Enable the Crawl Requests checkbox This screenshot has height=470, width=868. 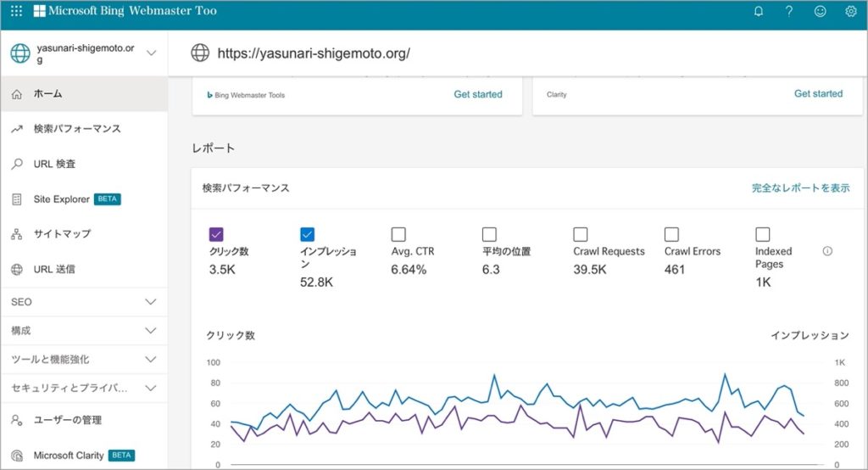pyautogui.click(x=581, y=234)
